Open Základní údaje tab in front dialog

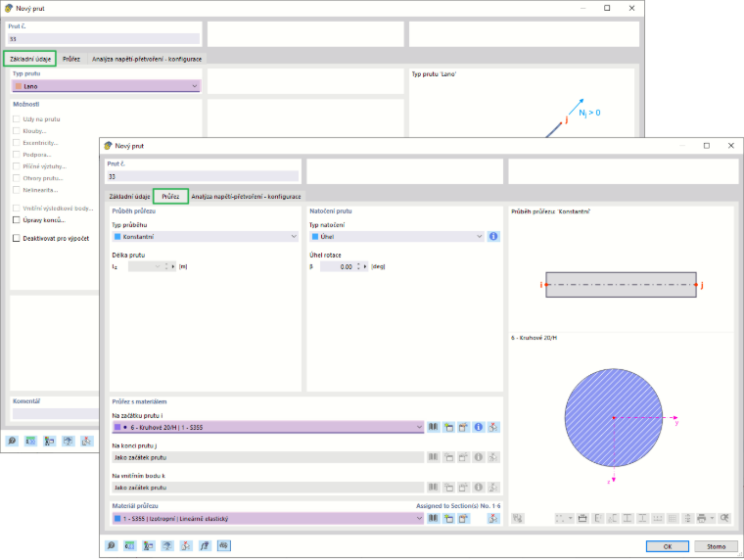pyautogui.click(x=129, y=197)
